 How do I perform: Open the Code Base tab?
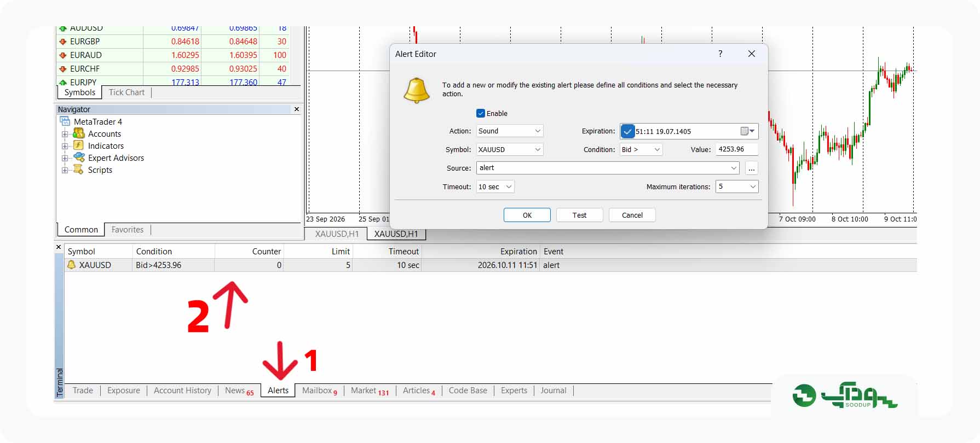[x=468, y=390]
